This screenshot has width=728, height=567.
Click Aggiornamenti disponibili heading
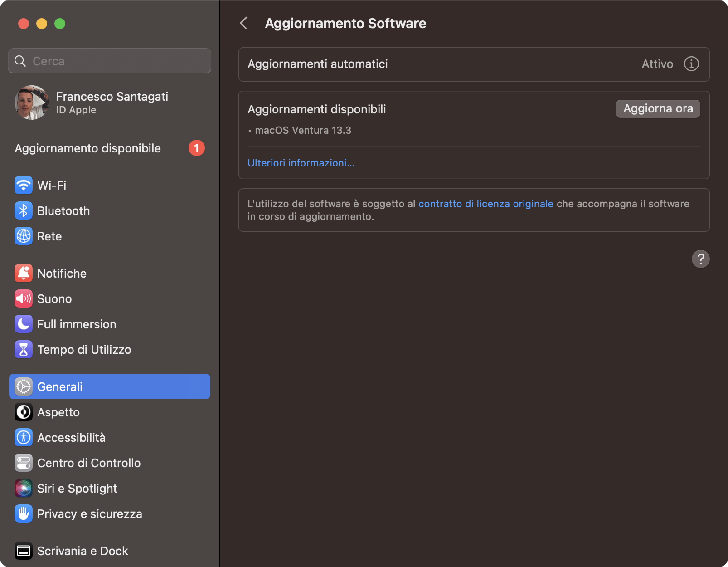pyautogui.click(x=317, y=109)
